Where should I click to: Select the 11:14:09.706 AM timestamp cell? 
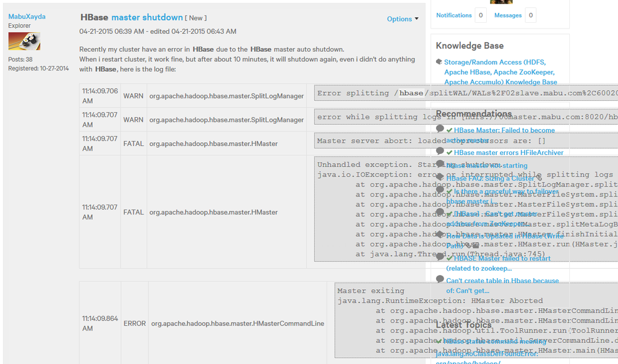click(100, 96)
